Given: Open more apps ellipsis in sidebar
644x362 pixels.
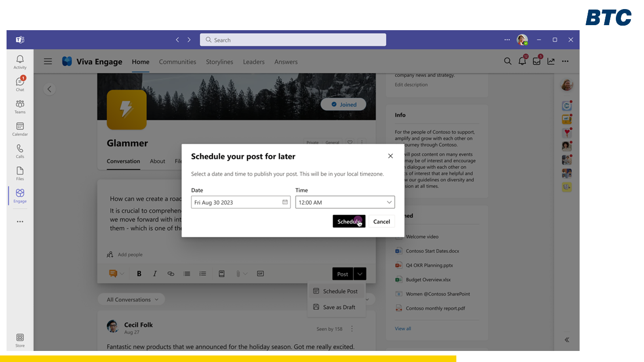Looking at the screenshot, I should tap(20, 221).
